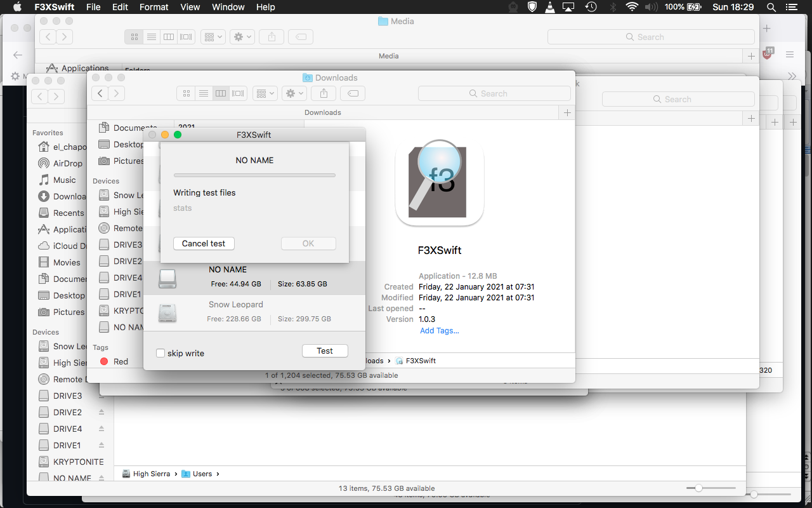812x508 pixels.
Task: Select the Red tag in Downloads sidebar
Action: (114, 361)
